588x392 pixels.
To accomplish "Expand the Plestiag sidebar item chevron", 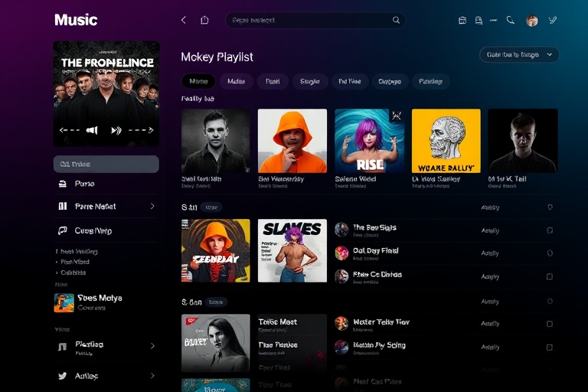I will click(x=152, y=346).
